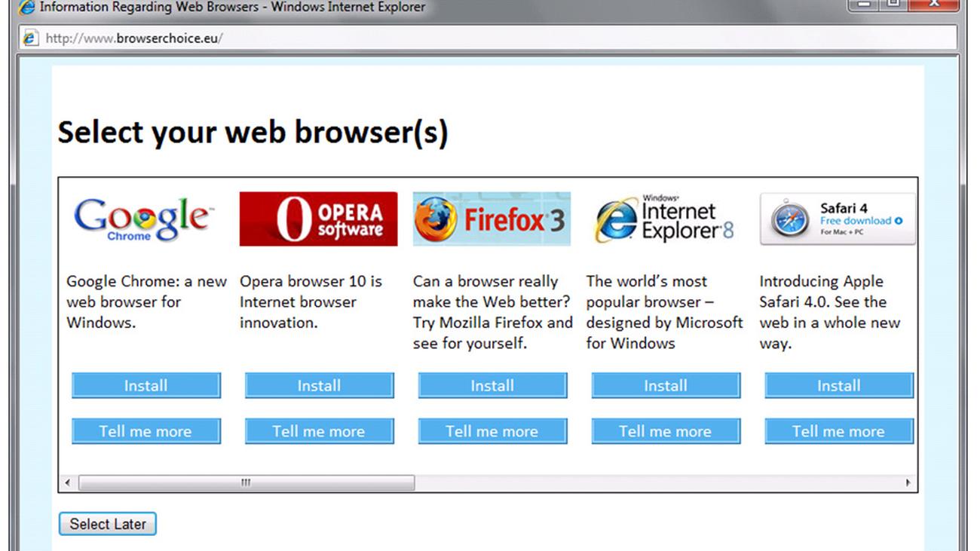Click the horizontal scrollbar right arrow
980x551 pixels.
(908, 482)
